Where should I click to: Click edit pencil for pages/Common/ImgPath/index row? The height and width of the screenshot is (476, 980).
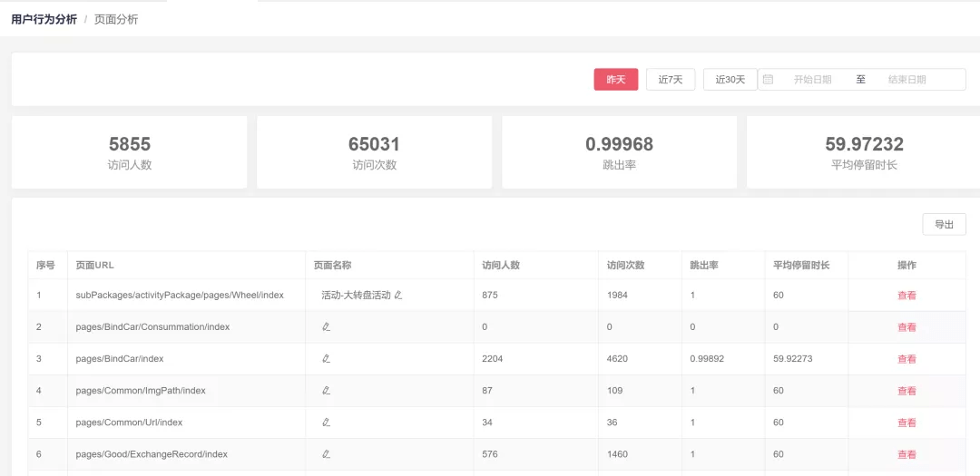[326, 391]
